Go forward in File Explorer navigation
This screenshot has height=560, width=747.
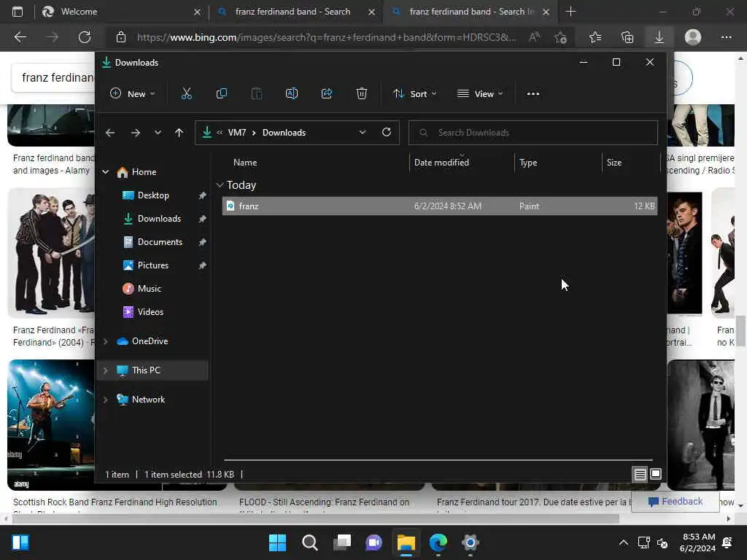135,133
